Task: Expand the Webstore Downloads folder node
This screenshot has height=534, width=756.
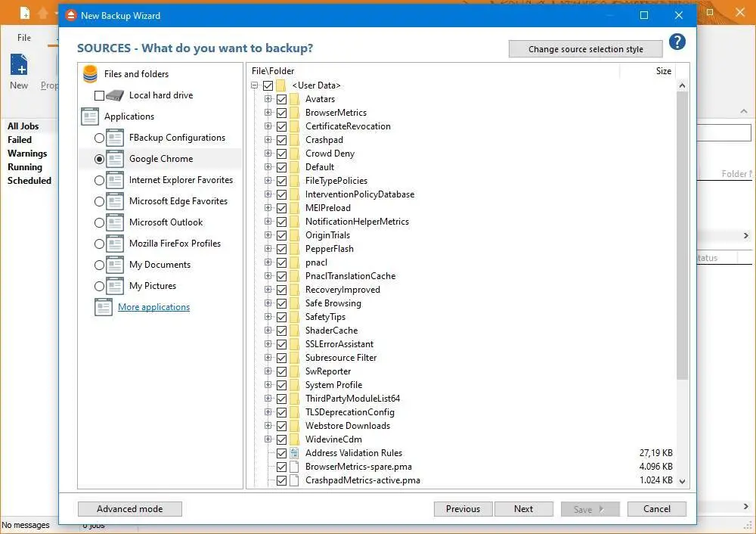Action: pos(268,426)
